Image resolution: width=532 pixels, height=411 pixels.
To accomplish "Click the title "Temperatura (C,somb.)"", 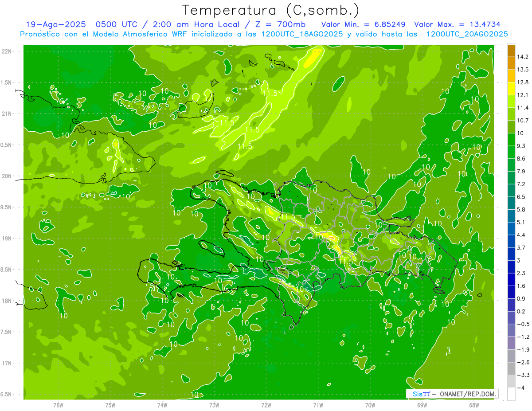I will (271, 10).
